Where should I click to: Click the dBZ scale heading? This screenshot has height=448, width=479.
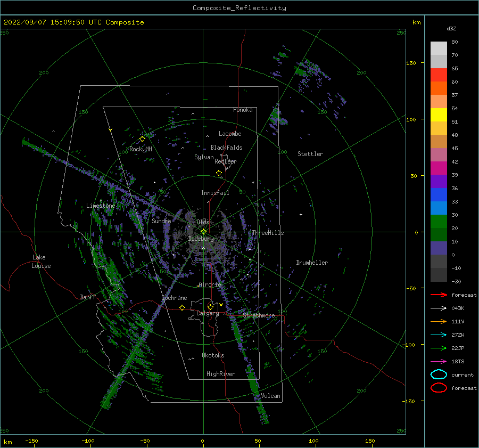click(451, 28)
